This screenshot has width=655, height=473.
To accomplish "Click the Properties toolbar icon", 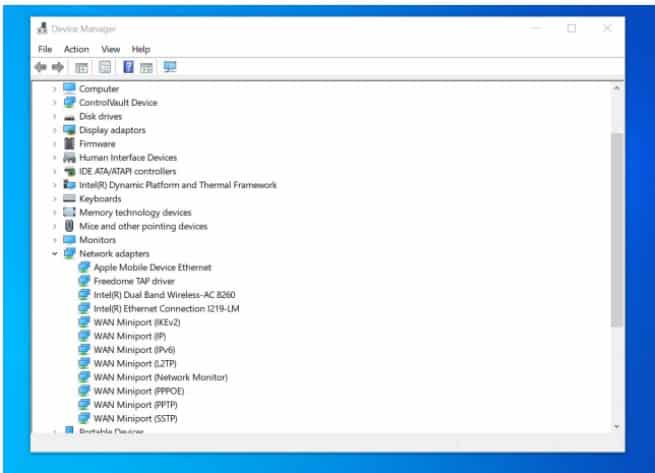I will 105,67.
